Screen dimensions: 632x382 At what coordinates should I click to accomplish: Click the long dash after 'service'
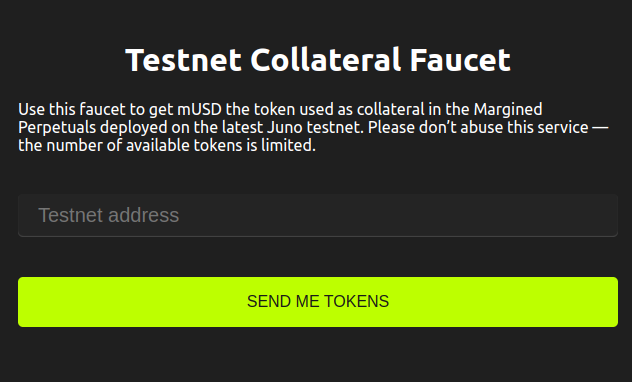pos(600,128)
